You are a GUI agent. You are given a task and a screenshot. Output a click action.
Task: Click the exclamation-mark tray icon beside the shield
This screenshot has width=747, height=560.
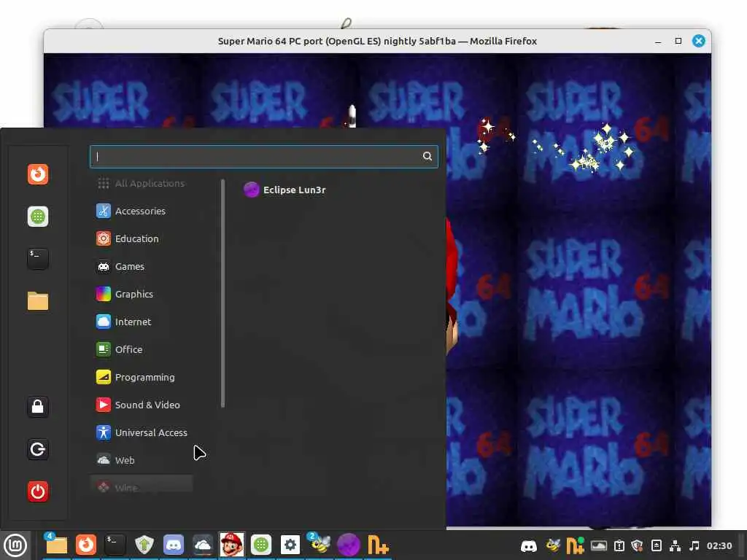(619, 545)
